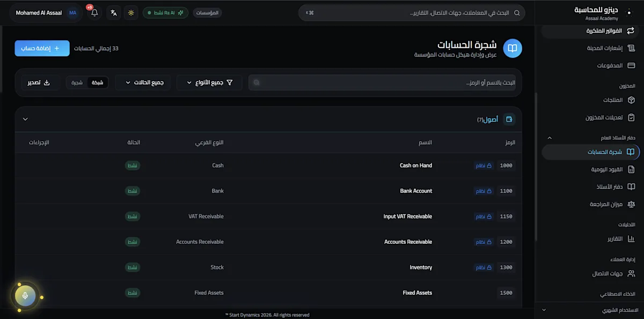Click the Input VAT Receivable name
The image size is (644, 319).
click(408, 216)
